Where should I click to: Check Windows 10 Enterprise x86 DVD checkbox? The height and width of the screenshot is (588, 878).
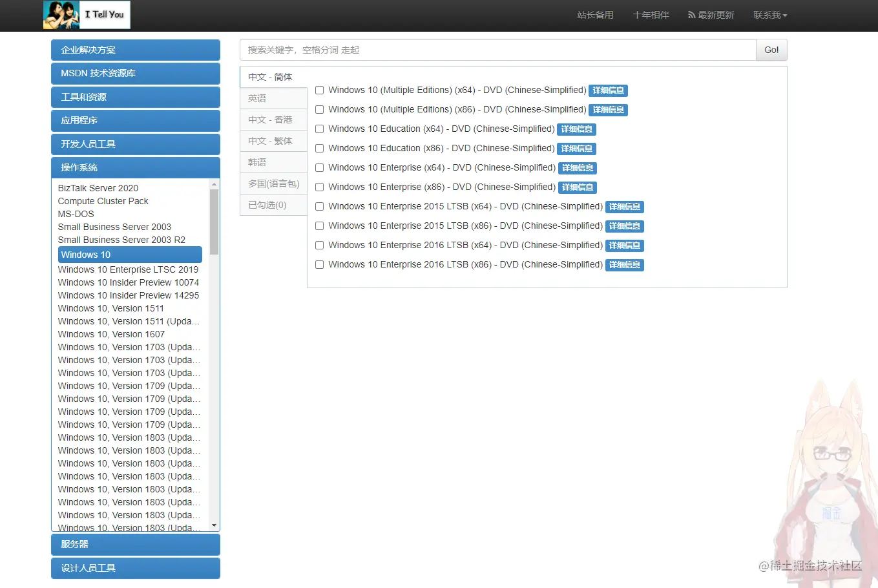pos(319,187)
